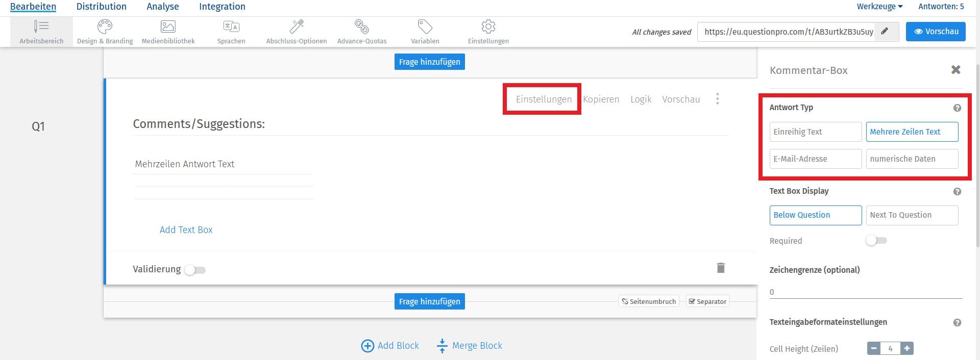Open the Arbeitsbereich workspace icon

41,26
